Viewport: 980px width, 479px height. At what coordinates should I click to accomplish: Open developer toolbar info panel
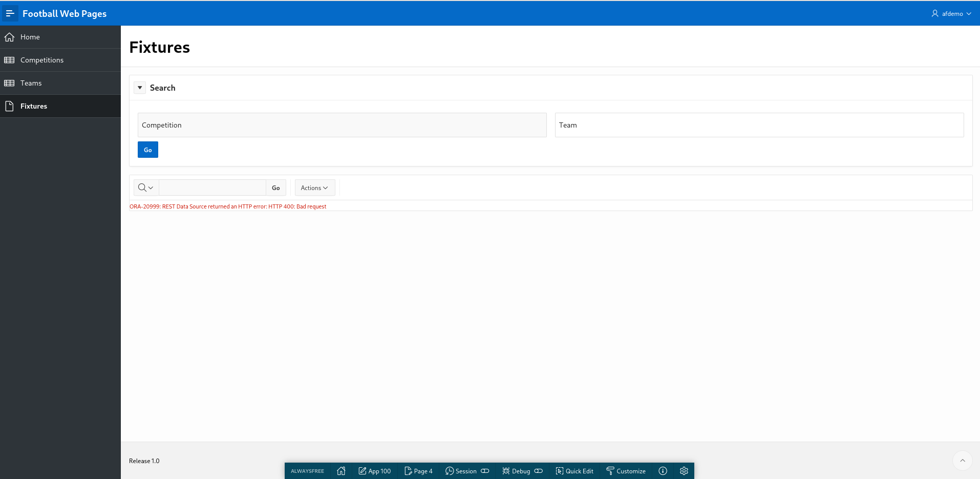pyautogui.click(x=662, y=471)
